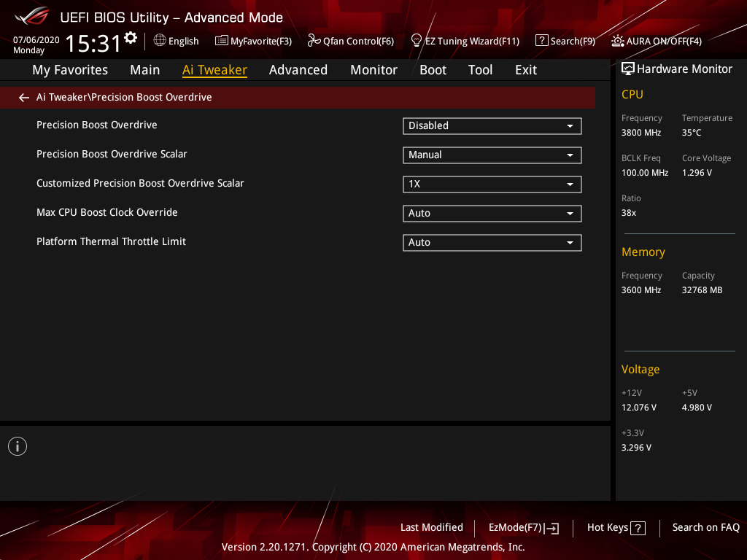Click the info circle icon
Image resolution: width=747 pixels, height=560 pixels.
(x=18, y=446)
